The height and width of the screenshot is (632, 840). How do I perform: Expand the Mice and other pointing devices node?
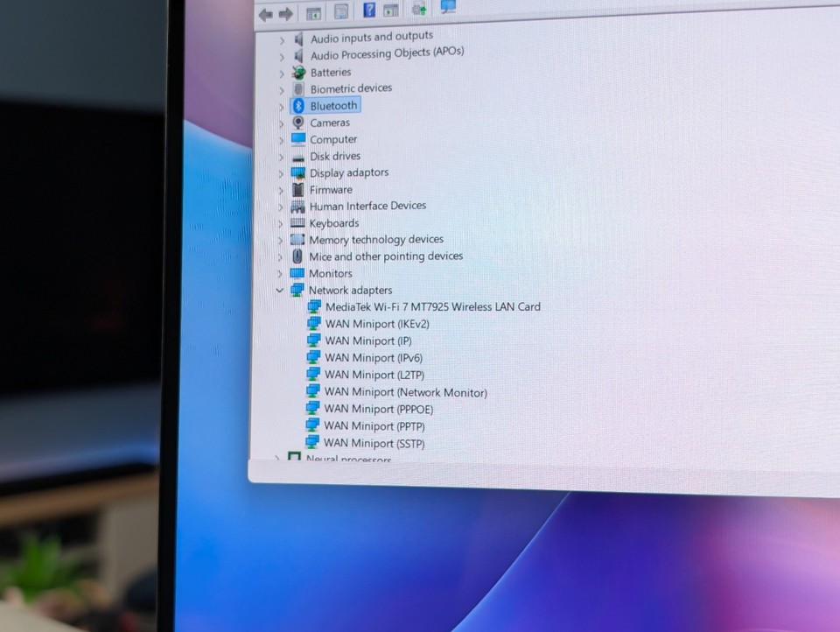(280, 257)
